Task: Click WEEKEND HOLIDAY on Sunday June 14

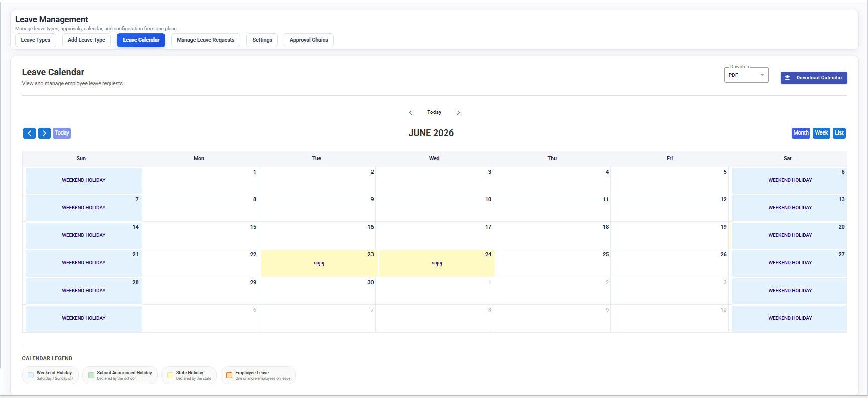Action: pos(84,235)
